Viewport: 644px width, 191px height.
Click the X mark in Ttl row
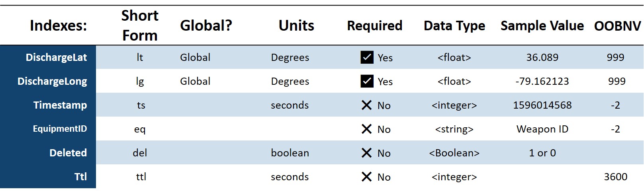pyautogui.click(x=366, y=177)
